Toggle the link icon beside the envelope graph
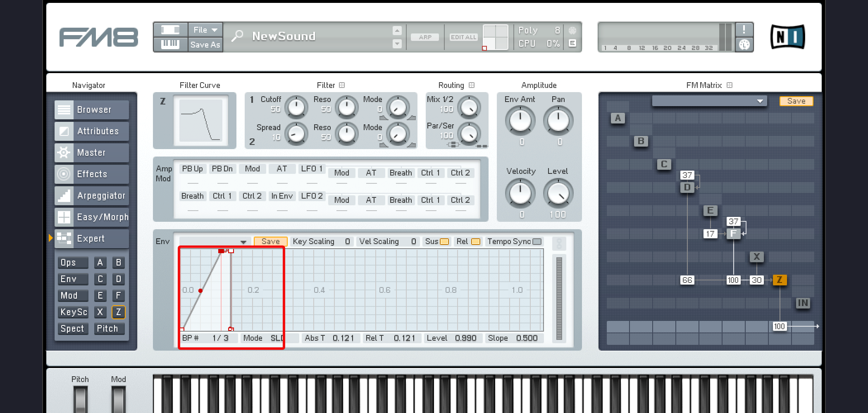The height and width of the screenshot is (413, 868). point(559,243)
